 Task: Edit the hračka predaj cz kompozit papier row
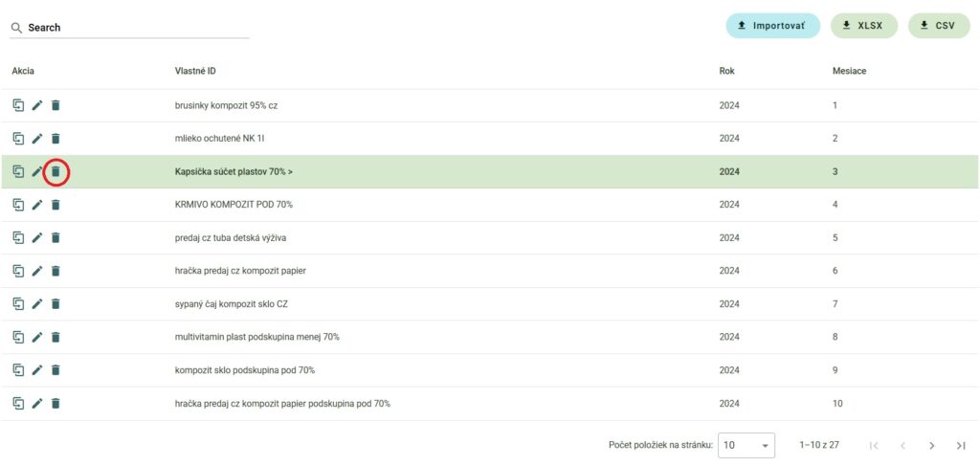click(37, 271)
